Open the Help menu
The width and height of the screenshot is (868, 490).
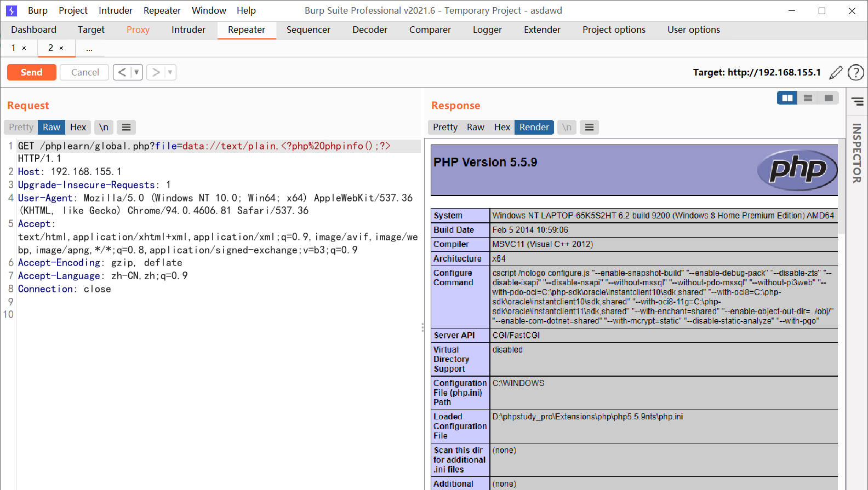point(246,10)
